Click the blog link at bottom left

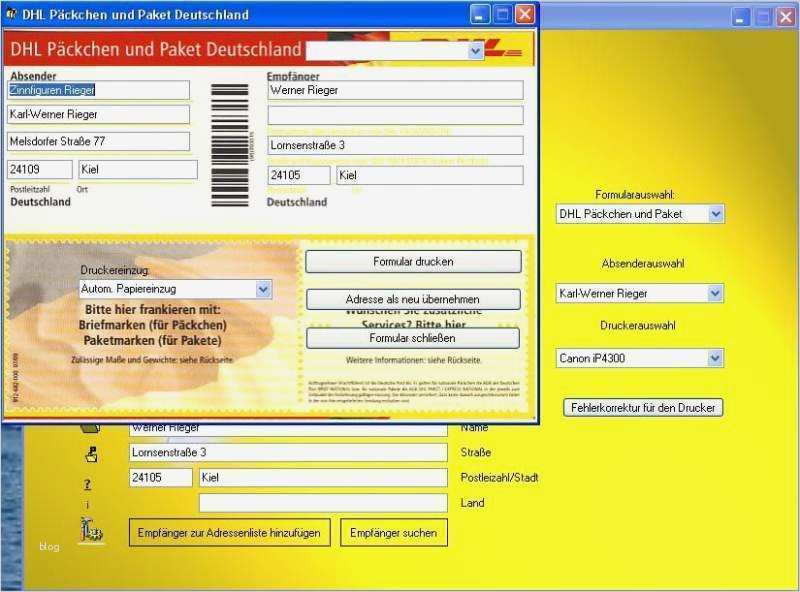[x=50, y=546]
